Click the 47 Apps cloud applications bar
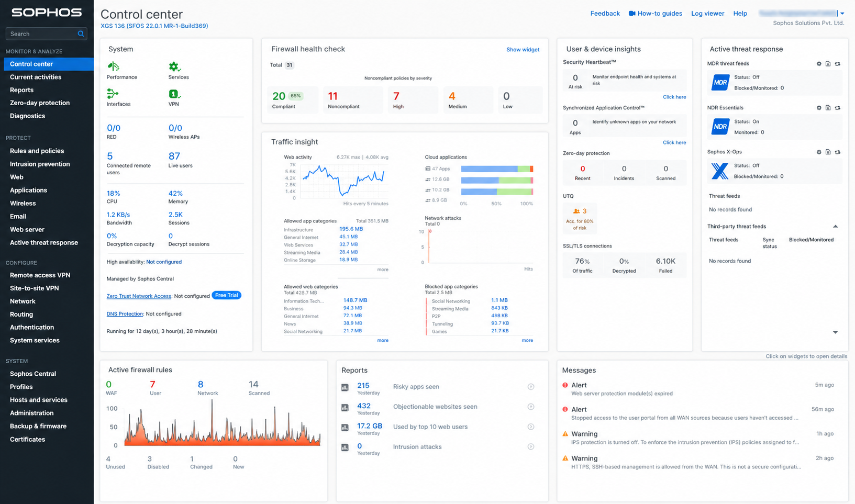Screen dimensions: 855x504 point(497,169)
